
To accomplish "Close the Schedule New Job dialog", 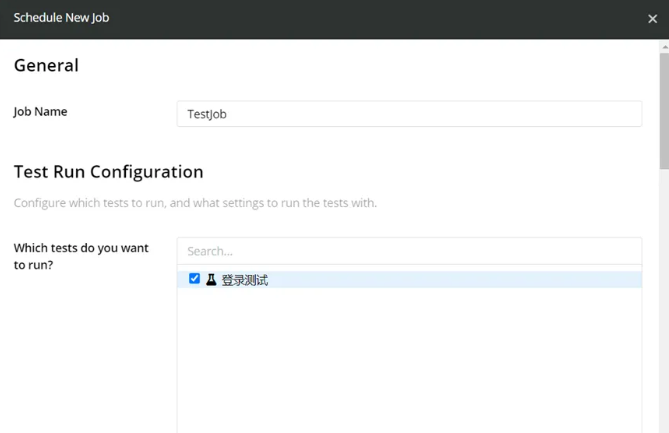I will [x=652, y=19].
